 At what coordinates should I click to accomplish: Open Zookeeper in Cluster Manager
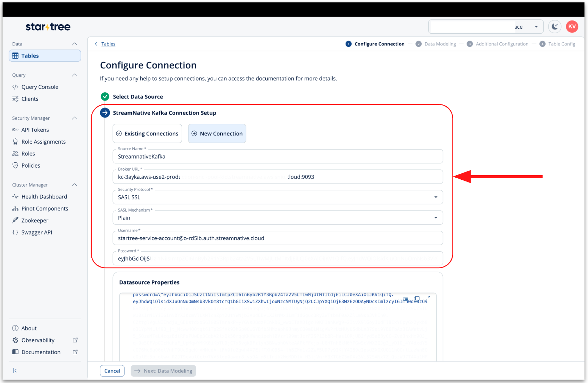(35, 221)
